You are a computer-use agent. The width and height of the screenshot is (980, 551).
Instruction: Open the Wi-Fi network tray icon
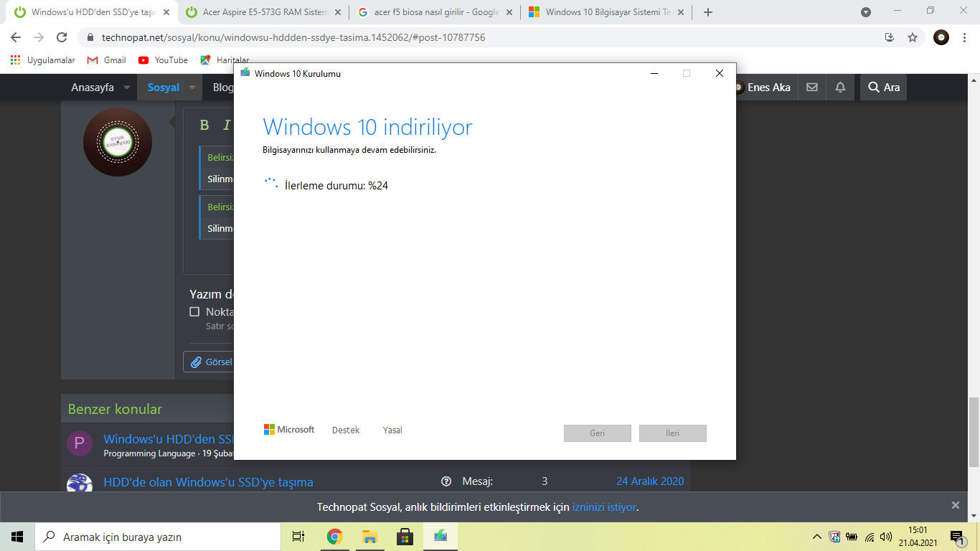[x=870, y=537]
